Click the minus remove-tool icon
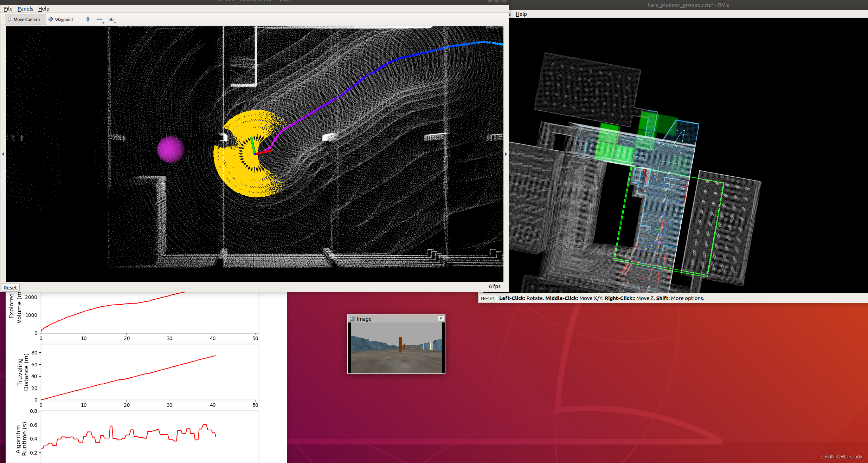Viewport: 868px width, 463px height. coord(99,19)
